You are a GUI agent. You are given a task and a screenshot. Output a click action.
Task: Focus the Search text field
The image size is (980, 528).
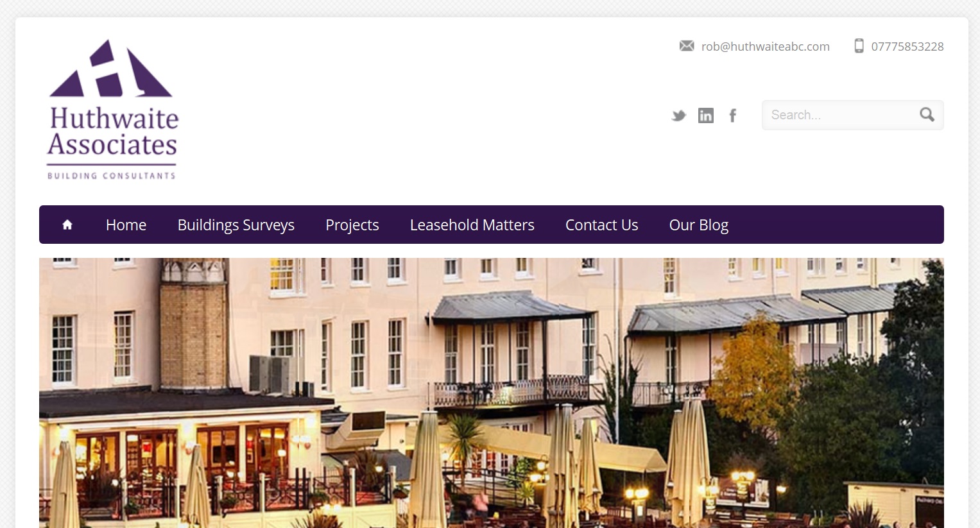[841, 115]
